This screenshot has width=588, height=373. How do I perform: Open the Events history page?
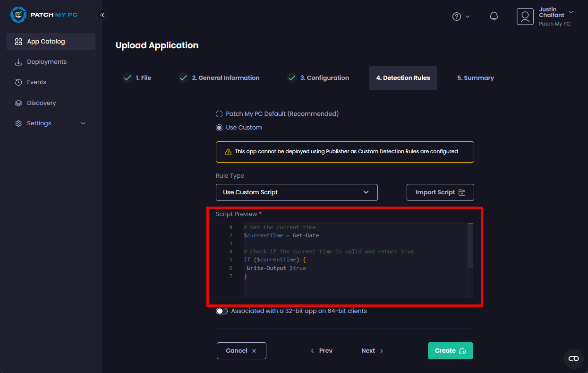(x=36, y=82)
